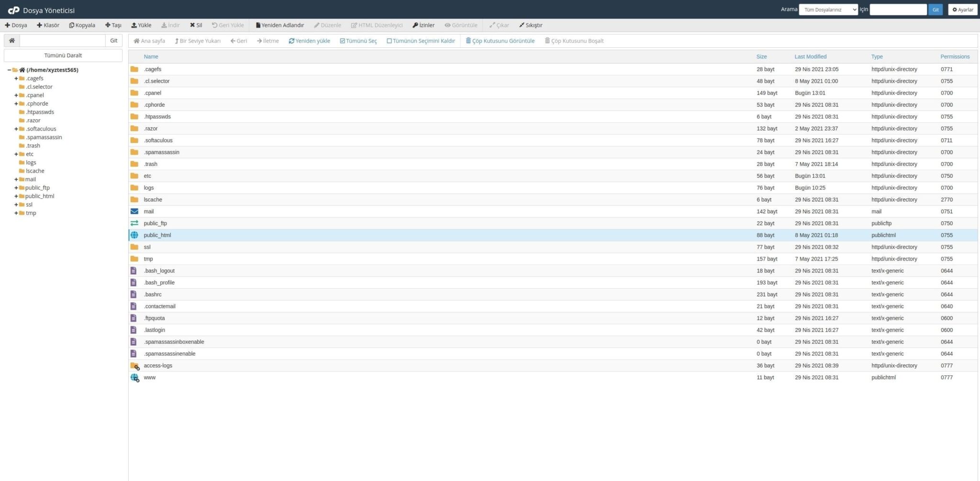Viewport: 980px width, 481px height.
Task: Select logs in the folder tree
Action: (x=31, y=163)
